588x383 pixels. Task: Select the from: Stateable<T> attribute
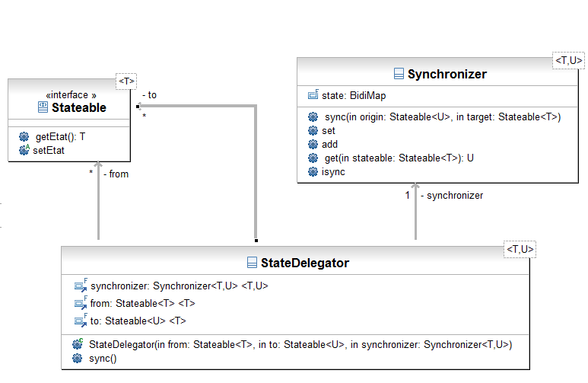[x=142, y=303]
